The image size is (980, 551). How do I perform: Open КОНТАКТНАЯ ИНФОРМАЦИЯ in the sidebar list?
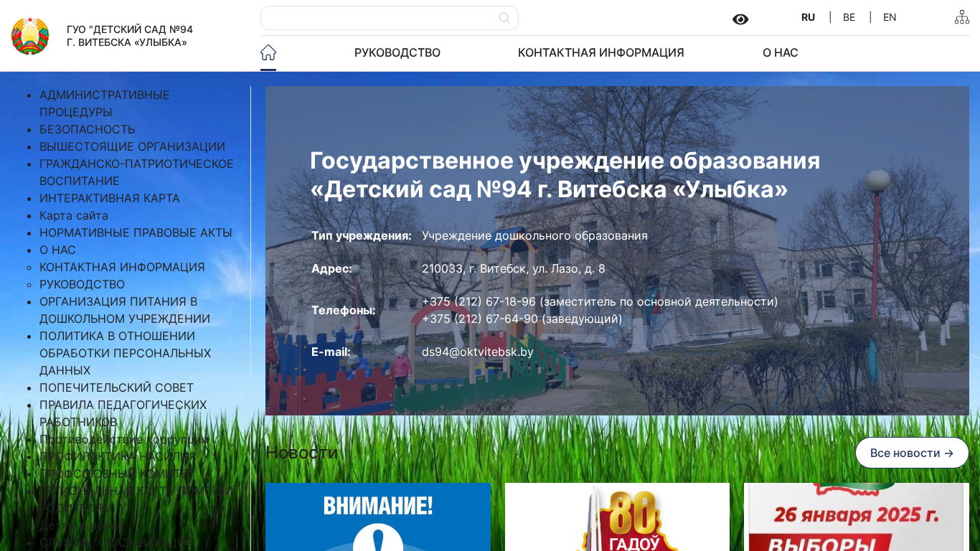pos(122,267)
